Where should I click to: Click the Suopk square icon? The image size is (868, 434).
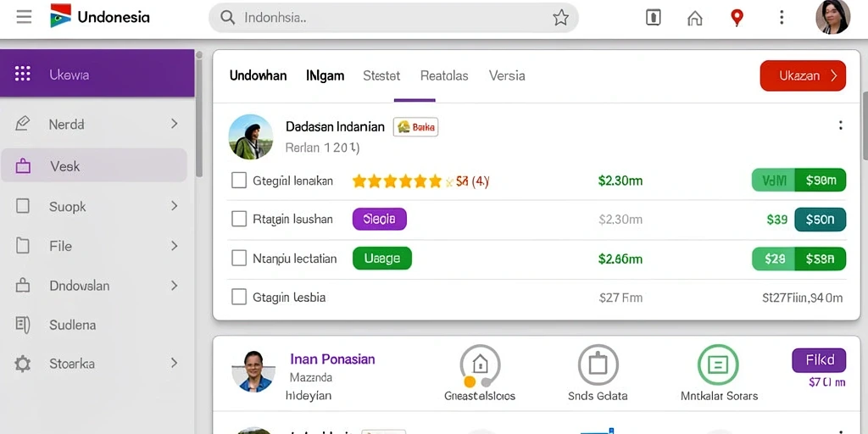pos(23,207)
